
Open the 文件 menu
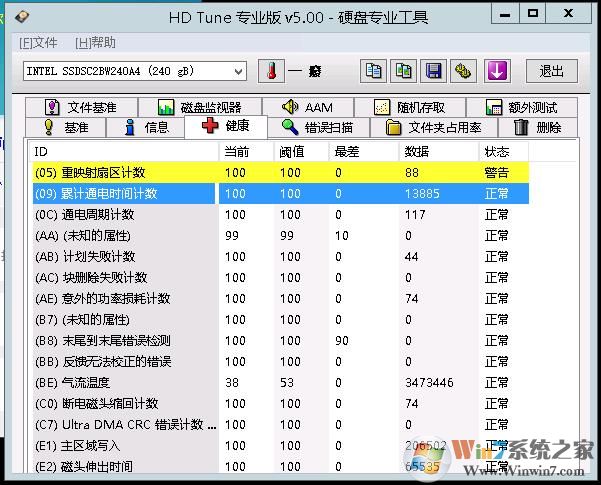pos(38,43)
